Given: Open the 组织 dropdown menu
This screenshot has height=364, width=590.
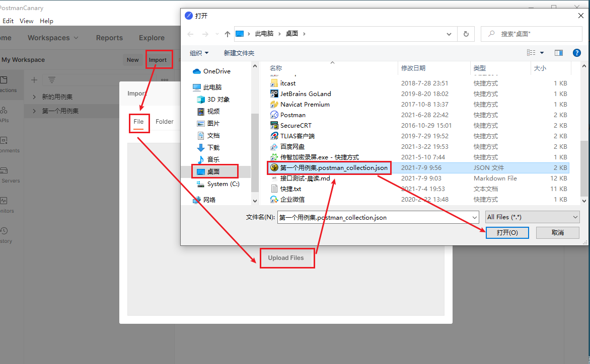Looking at the screenshot, I should click(x=199, y=52).
